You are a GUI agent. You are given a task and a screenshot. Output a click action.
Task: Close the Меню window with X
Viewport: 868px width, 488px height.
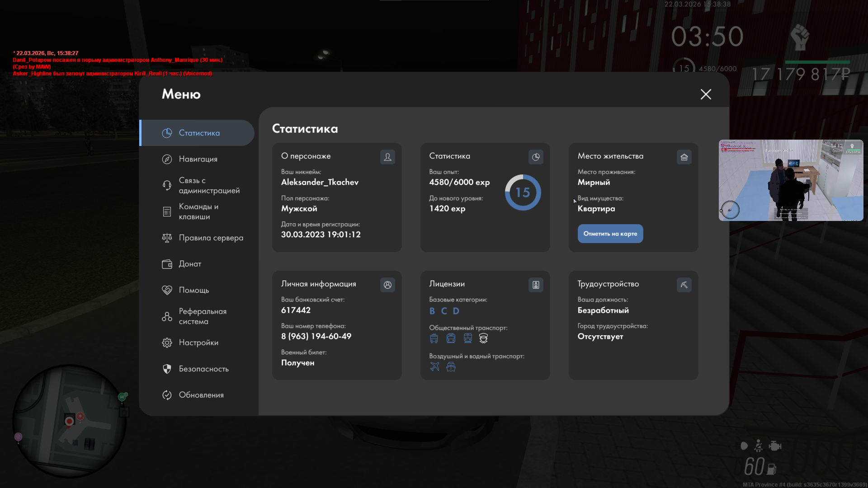coord(706,94)
